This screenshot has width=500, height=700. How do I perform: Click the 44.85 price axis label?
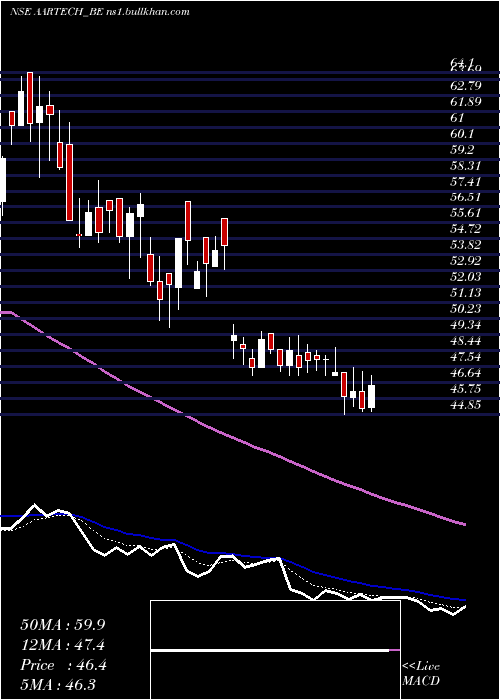tap(466, 405)
